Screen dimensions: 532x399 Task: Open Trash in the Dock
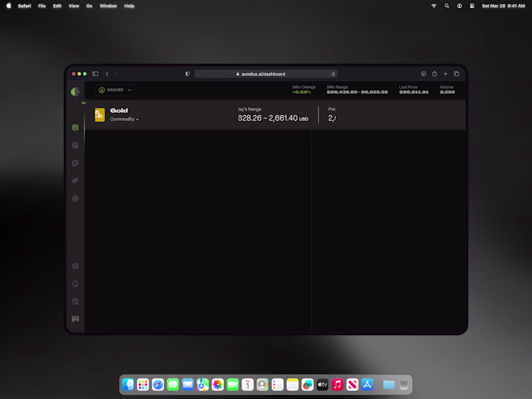tap(404, 384)
